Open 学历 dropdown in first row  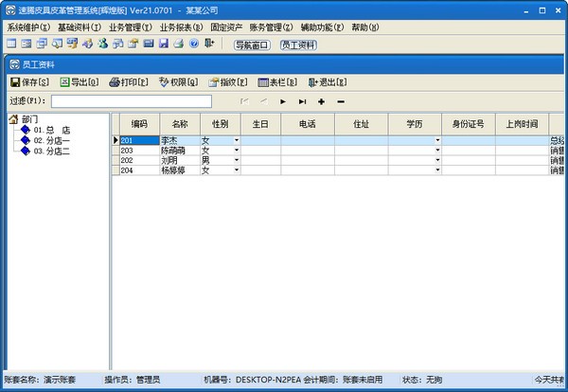click(437, 141)
